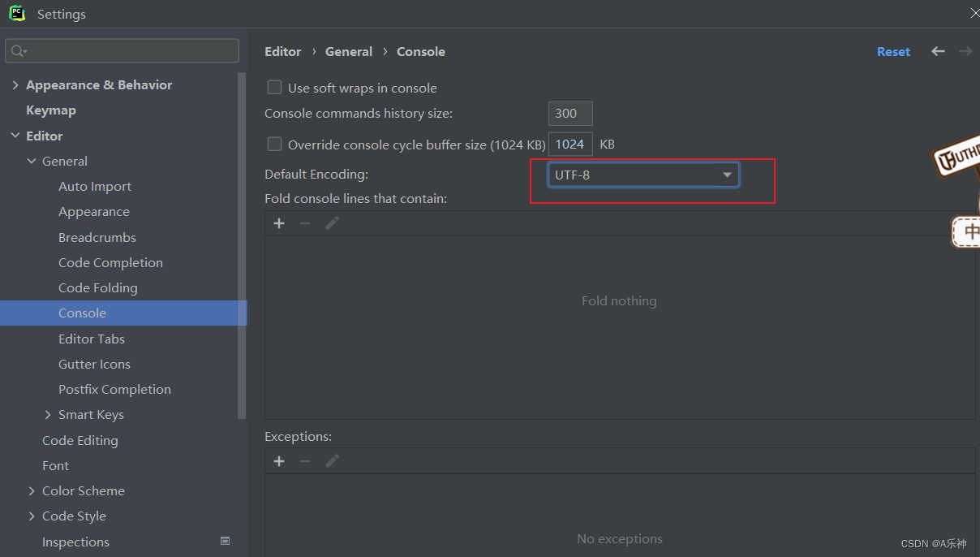980x557 pixels.
Task: Add a fold console line pattern
Action: coord(279,223)
